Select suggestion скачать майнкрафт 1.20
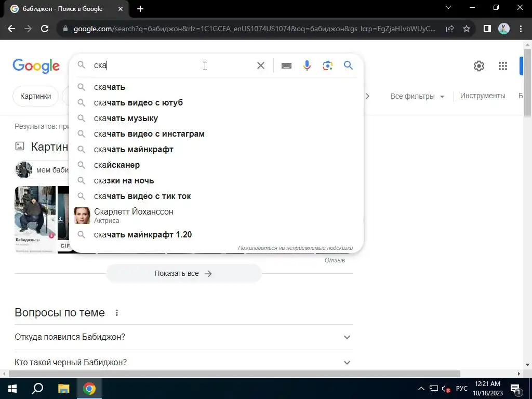 216,234
